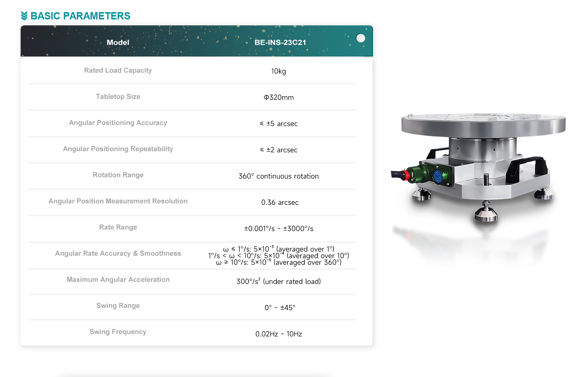Click the double chevron icon beside Basic Parameters
Screen dimensions: 588x377
click(24, 16)
